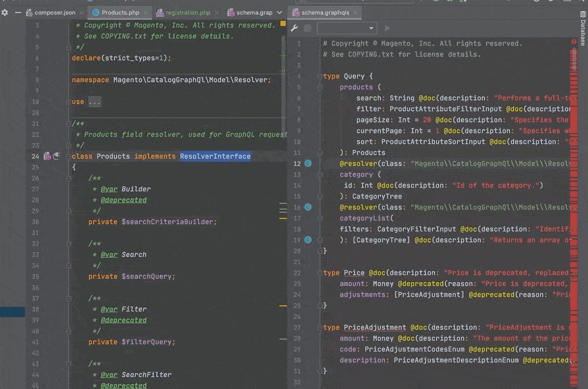Switch to the composer.json tab
The image size is (588, 389).
click(x=55, y=12)
